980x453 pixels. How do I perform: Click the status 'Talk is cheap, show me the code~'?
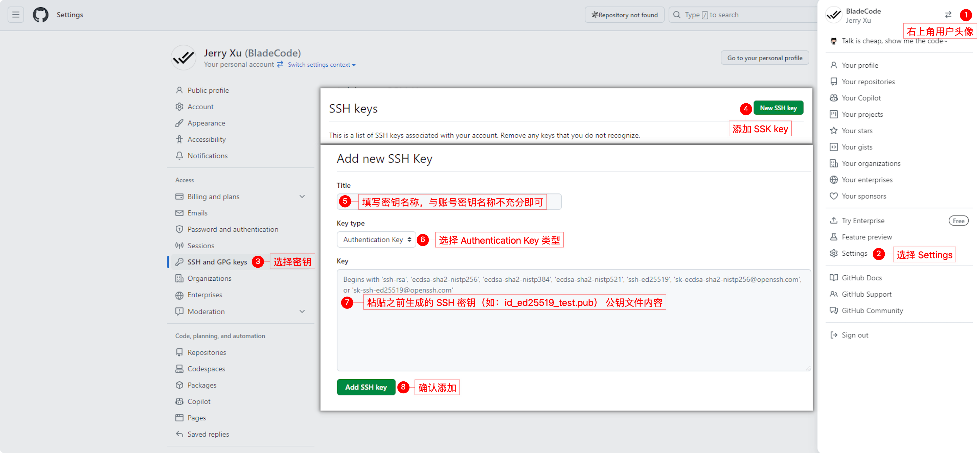coord(894,41)
